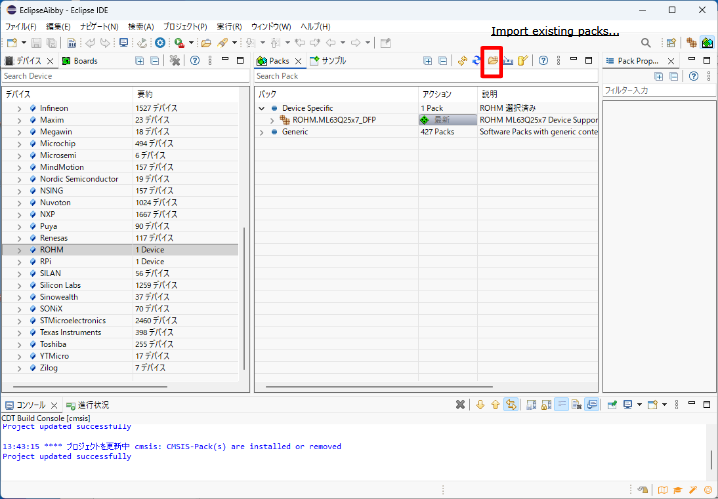Click the update packs from web icon
The width and height of the screenshot is (718, 499).
[462, 60]
